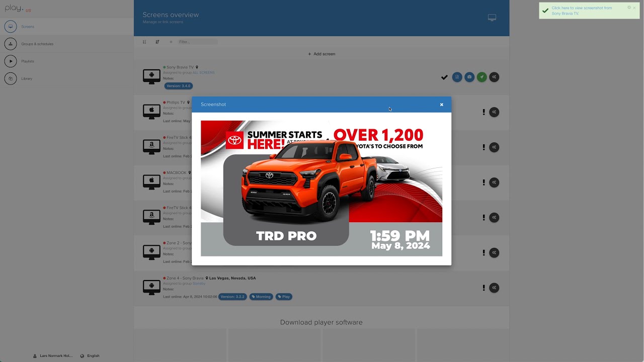Click the monitor icon in the blue header
Screen dimensions: 644x362
click(492, 18)
